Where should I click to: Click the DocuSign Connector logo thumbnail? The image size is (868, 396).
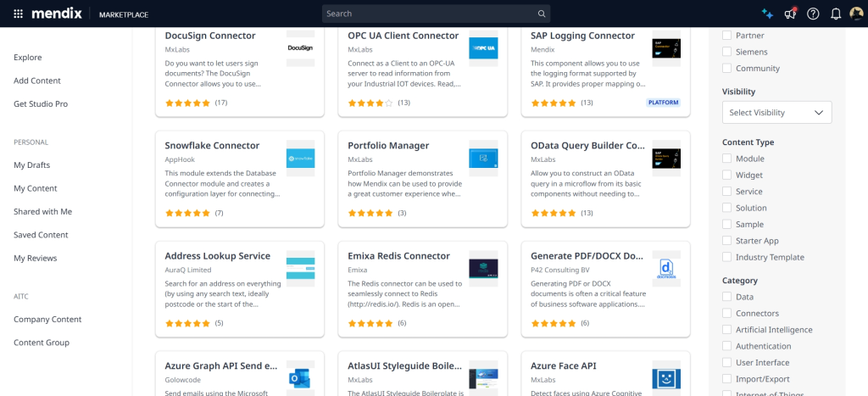click(x=301, y=48)
